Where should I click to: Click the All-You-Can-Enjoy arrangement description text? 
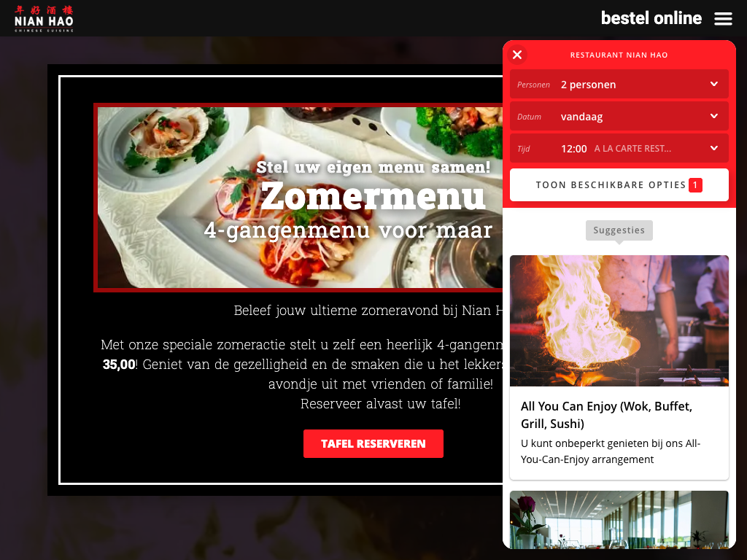611,451
